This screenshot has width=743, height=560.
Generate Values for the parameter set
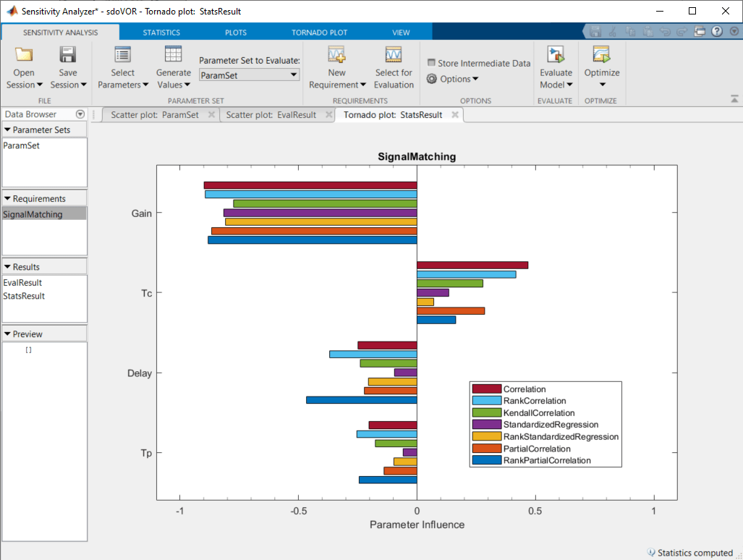click(173, 69)
